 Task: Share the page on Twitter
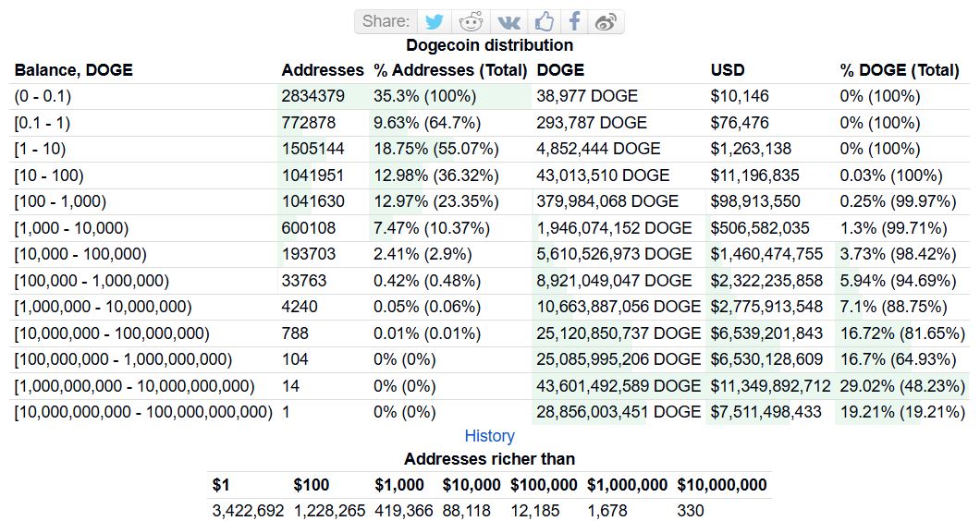pyautogui.click(x=435, y=21)
